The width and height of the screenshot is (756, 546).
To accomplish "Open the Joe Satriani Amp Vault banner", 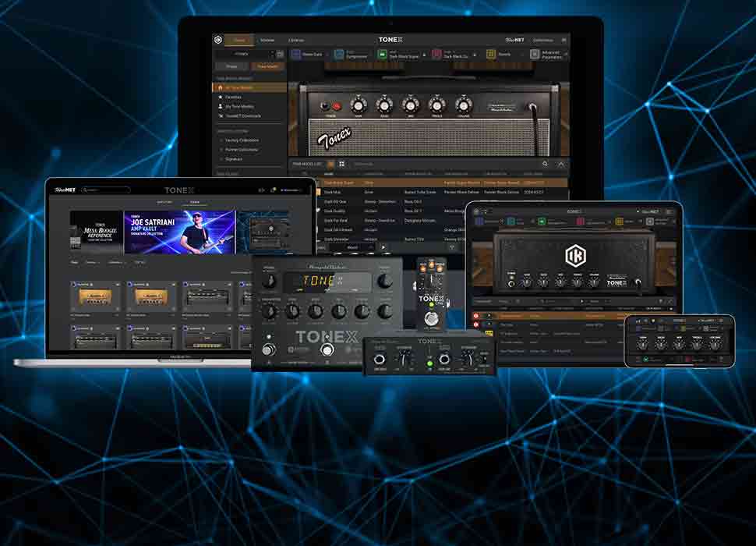I will 180,232.
